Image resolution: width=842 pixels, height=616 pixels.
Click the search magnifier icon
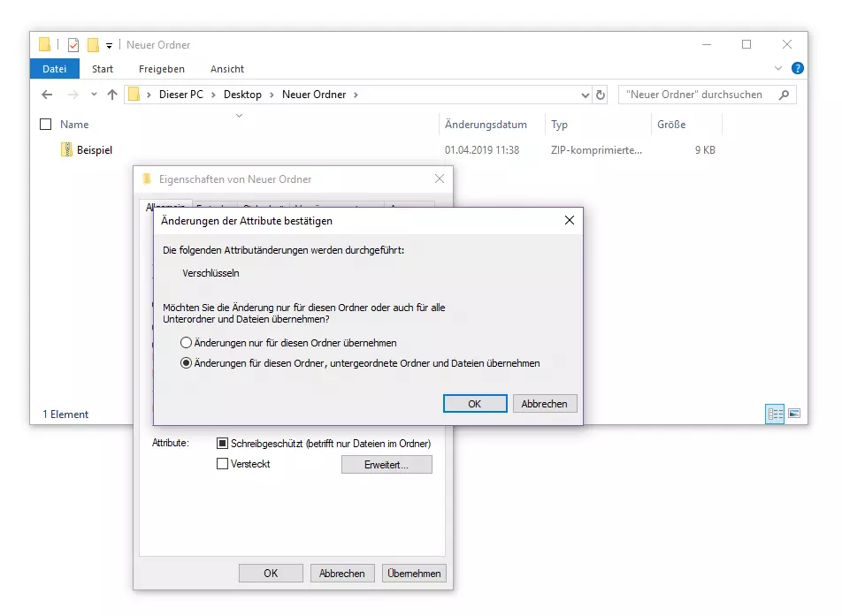(784, 95)
